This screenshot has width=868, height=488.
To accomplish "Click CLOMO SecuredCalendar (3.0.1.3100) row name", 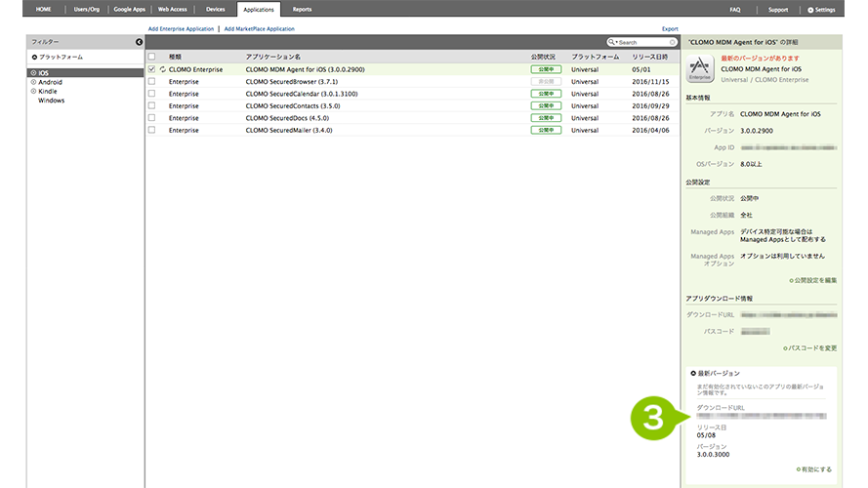I will point(302,94).
